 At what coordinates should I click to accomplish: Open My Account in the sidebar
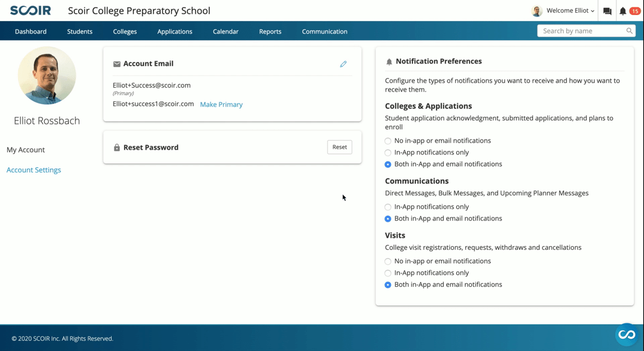tap(25, 150)
